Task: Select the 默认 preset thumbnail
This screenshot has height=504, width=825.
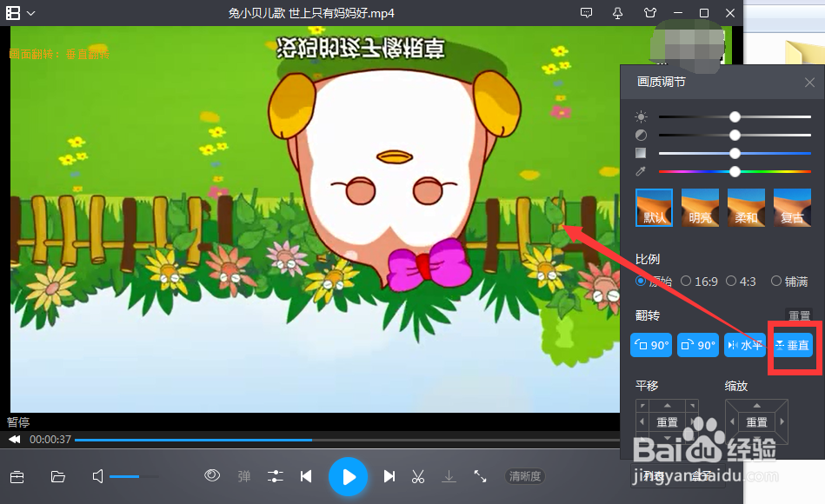Action: [x=654, y=208]
